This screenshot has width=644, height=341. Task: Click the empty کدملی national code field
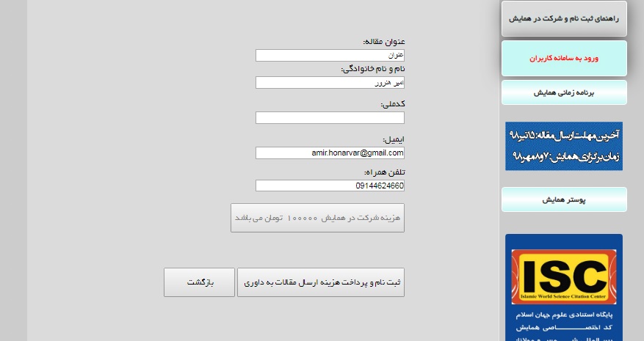[330, 118]
